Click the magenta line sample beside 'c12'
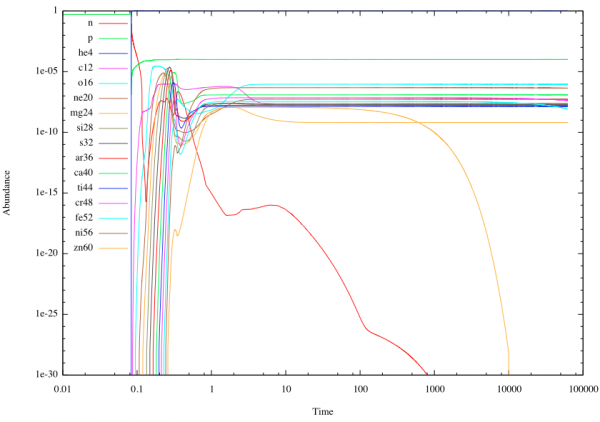600x422 pixels. [x=113, y=68]
